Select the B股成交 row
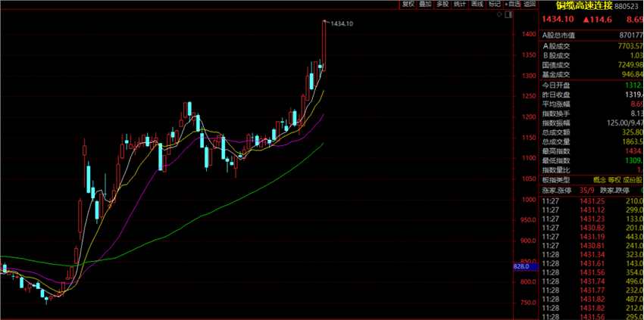 coord(592,56)
